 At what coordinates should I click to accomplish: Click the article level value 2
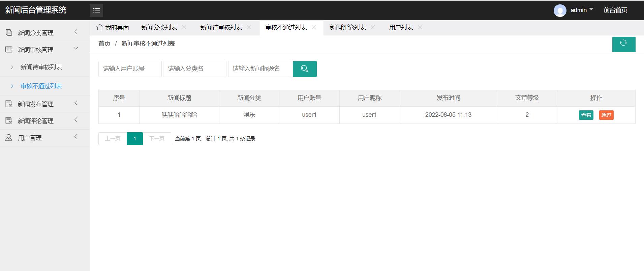point(527,115)
